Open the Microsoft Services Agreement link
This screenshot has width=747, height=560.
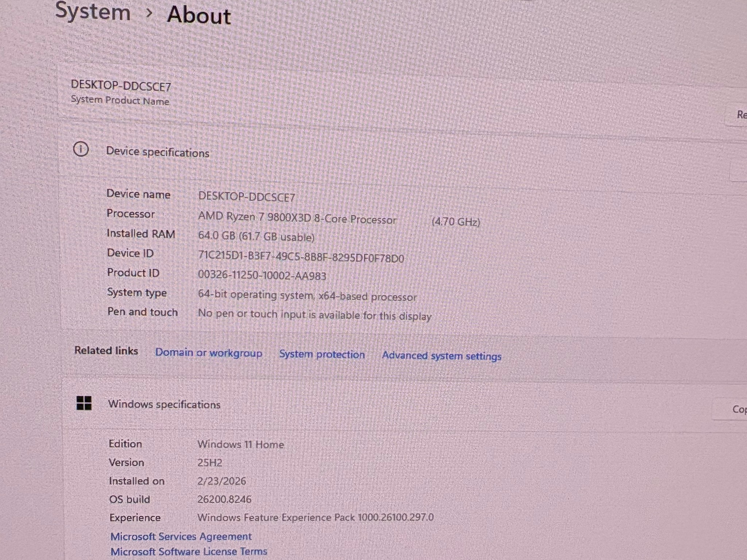[x=181, y=536]
